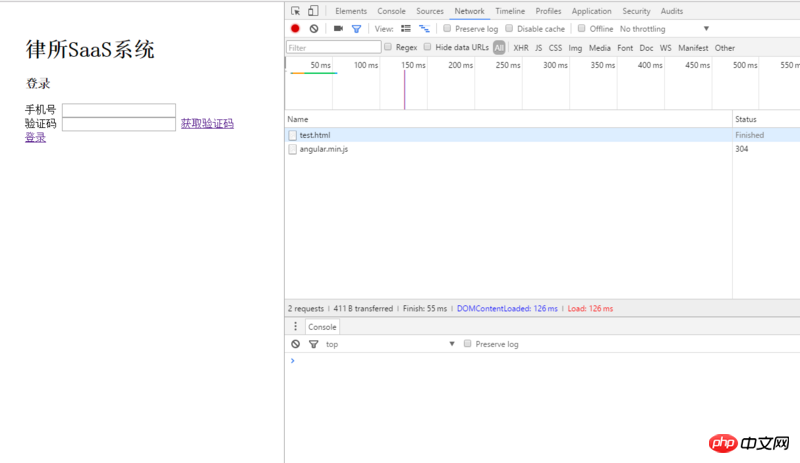Clear the network log
Image resolution: width=800 pixels, height=463 pixels.
(x=314, y=29)
